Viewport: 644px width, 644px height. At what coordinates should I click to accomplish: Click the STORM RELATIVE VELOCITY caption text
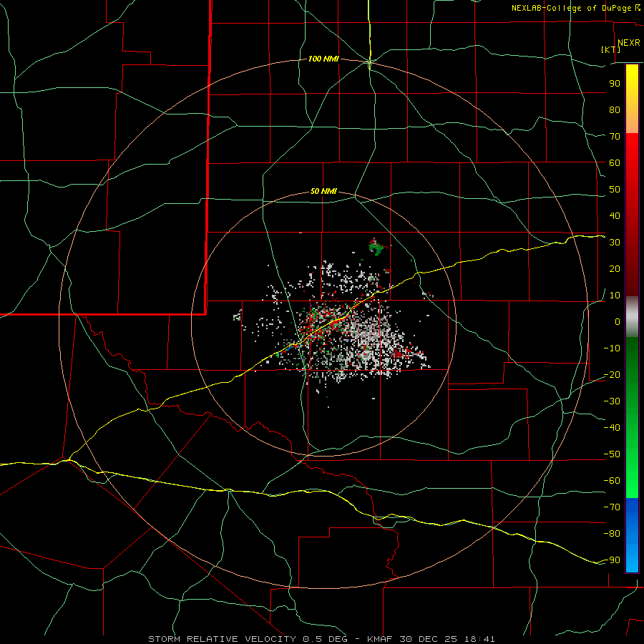point(222,639)
